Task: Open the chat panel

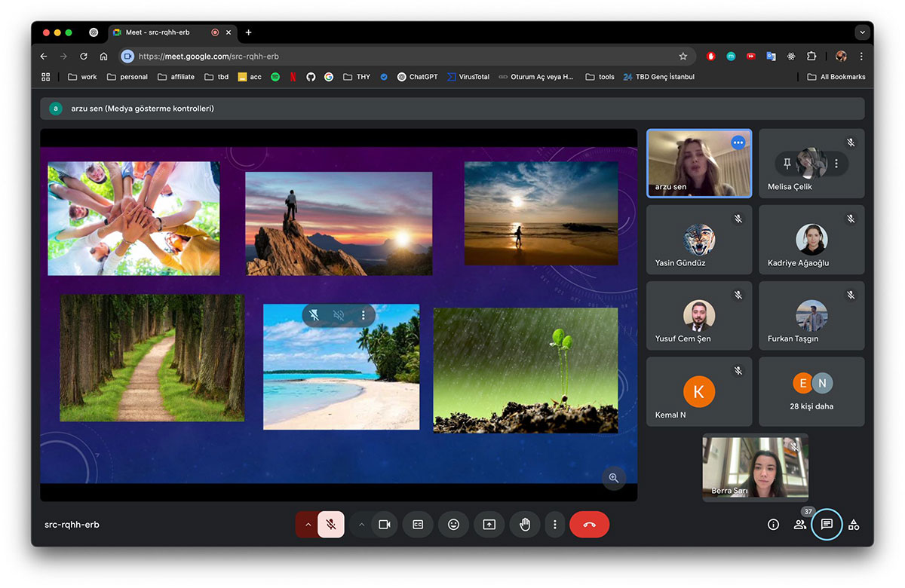Action: [827, 525]
